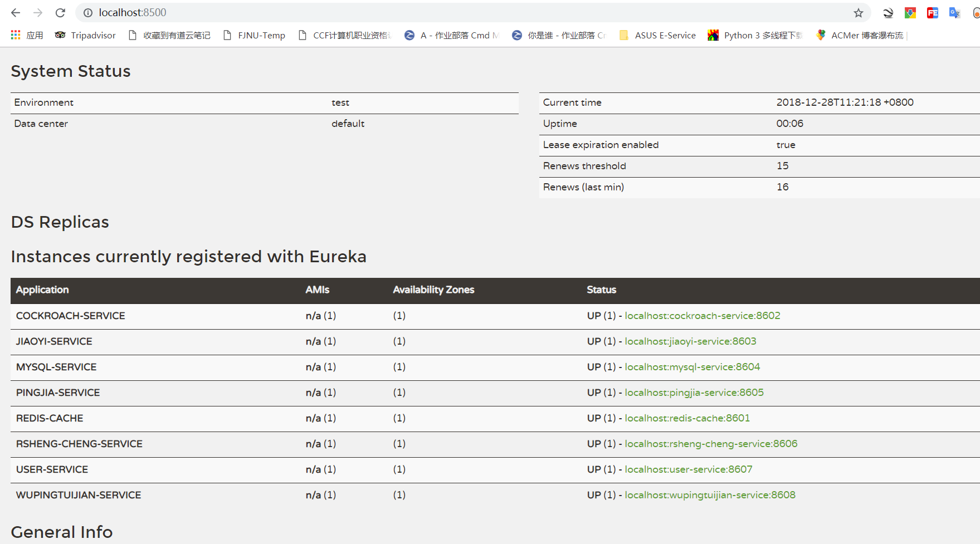Click the browser forward arrow

click(x=38, y=13)
